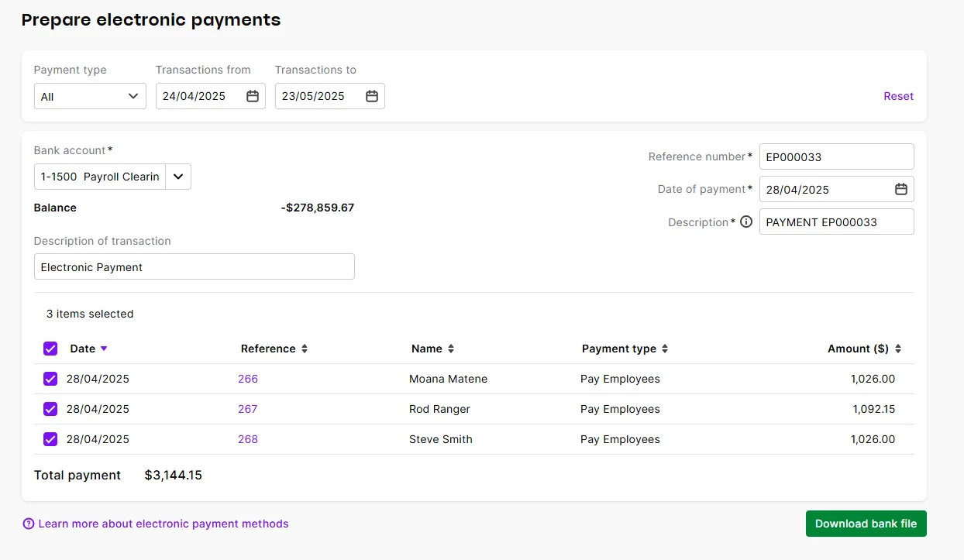Click the info icon next to Description
964x560 pixels.
[745, 222]
